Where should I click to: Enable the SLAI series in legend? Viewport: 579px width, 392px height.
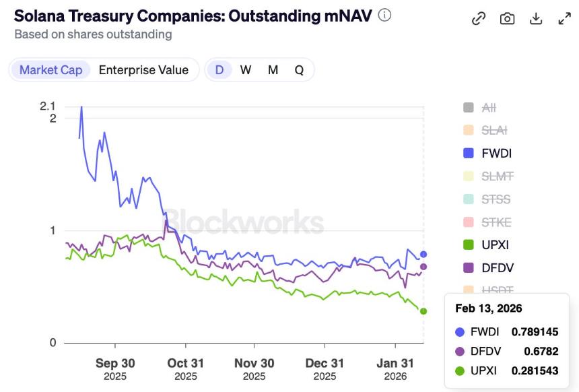(485, 130)
